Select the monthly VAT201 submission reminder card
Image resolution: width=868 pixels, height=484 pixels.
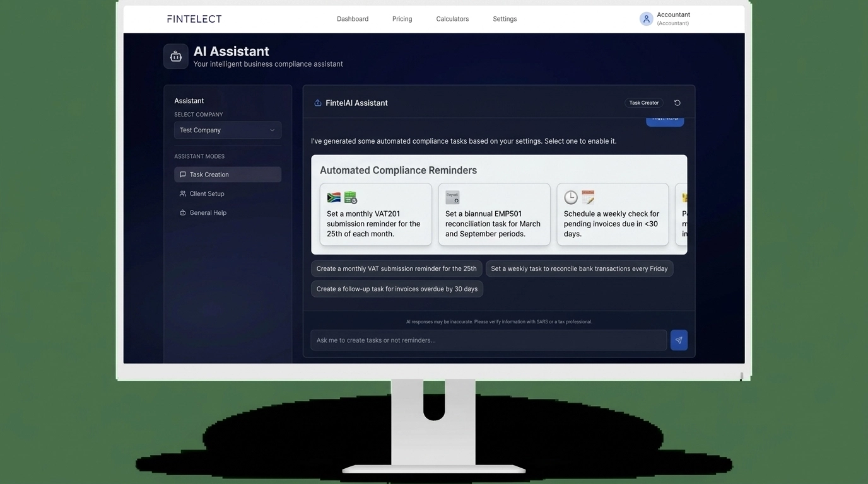point(375,214)
